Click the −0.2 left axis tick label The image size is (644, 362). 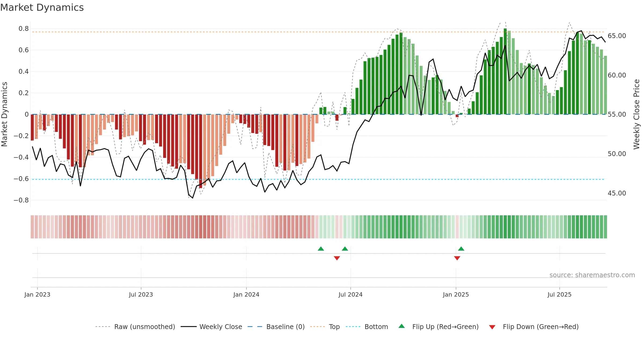point(21,136)
